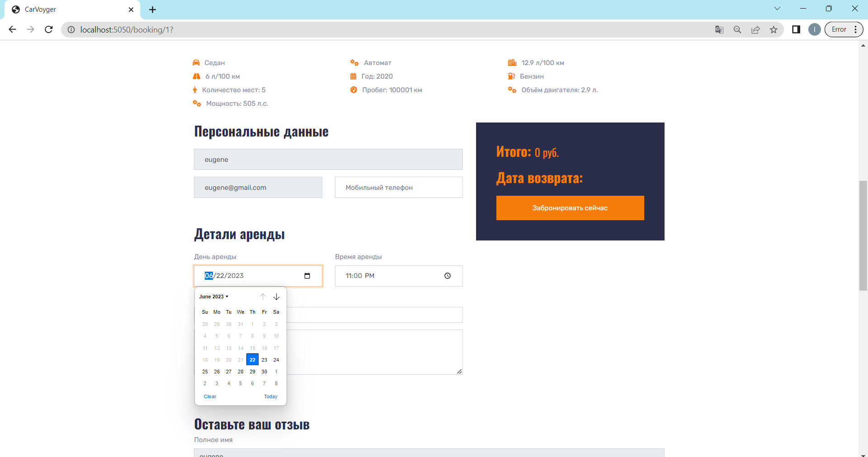Toggle the browser side panel
868x457 pixels.
(796, 29)
